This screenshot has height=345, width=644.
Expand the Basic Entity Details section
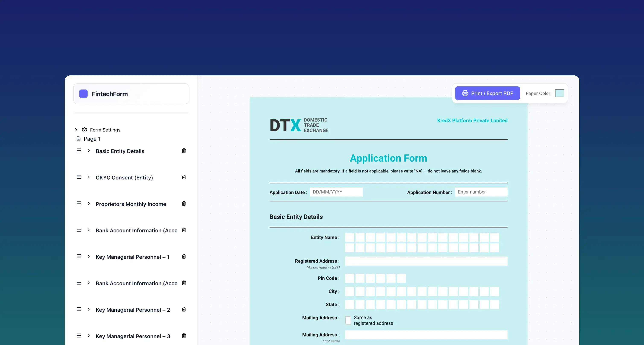[x=89, y=151]
